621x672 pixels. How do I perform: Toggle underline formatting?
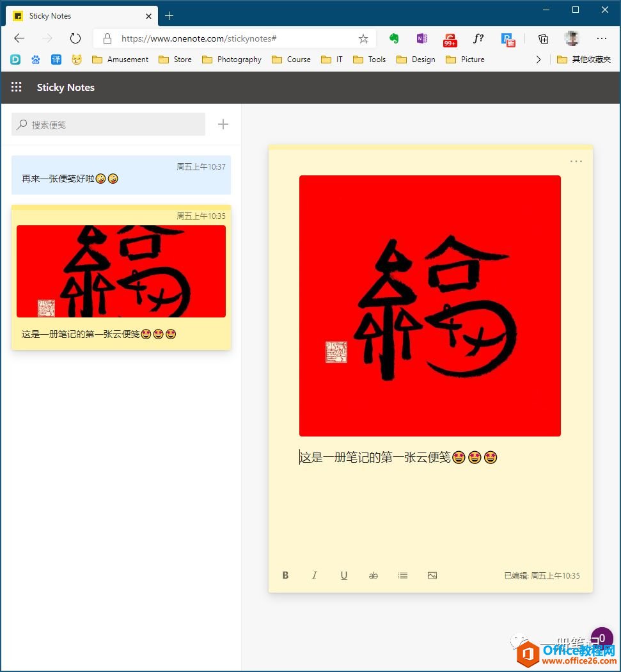tap(344, 575)
